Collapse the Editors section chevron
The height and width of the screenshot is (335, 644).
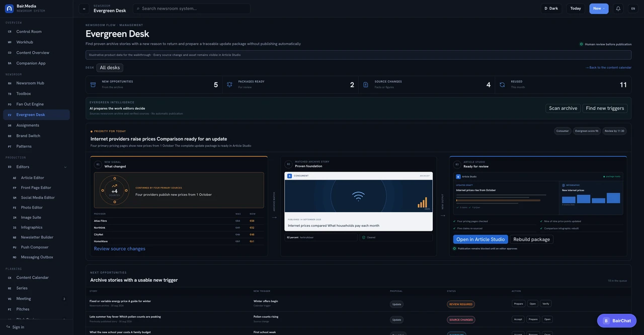(65, 167)
